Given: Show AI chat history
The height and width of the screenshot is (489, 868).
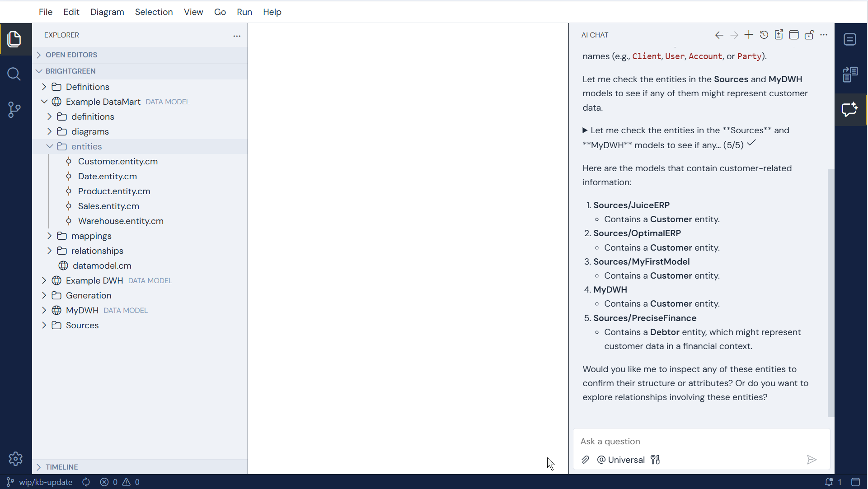Looking at the screenshot, I should [x=764, y=35].
